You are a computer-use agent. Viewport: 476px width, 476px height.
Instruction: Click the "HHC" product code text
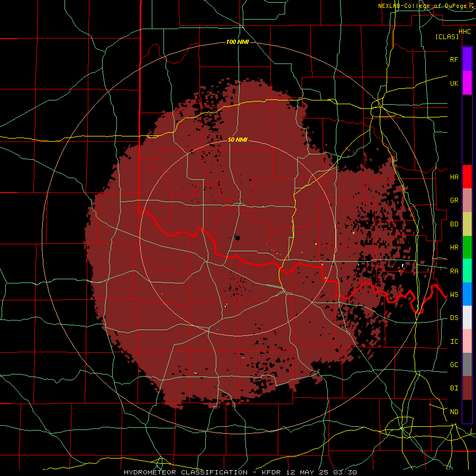pyautogui.click(x=464, y=31)
